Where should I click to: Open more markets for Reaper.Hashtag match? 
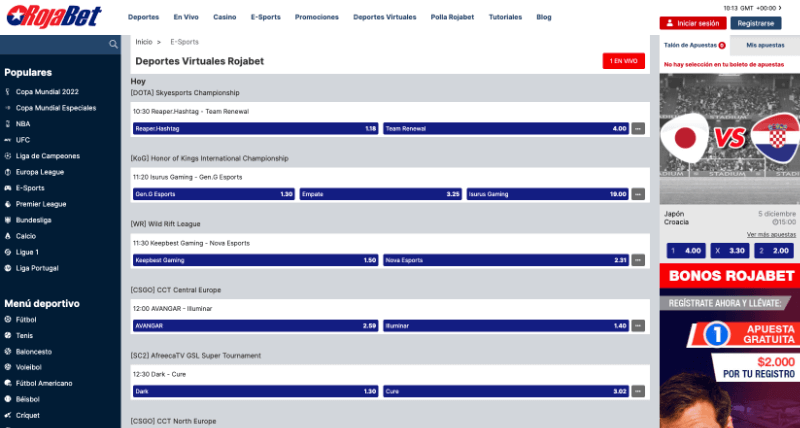tap(638, 129)
